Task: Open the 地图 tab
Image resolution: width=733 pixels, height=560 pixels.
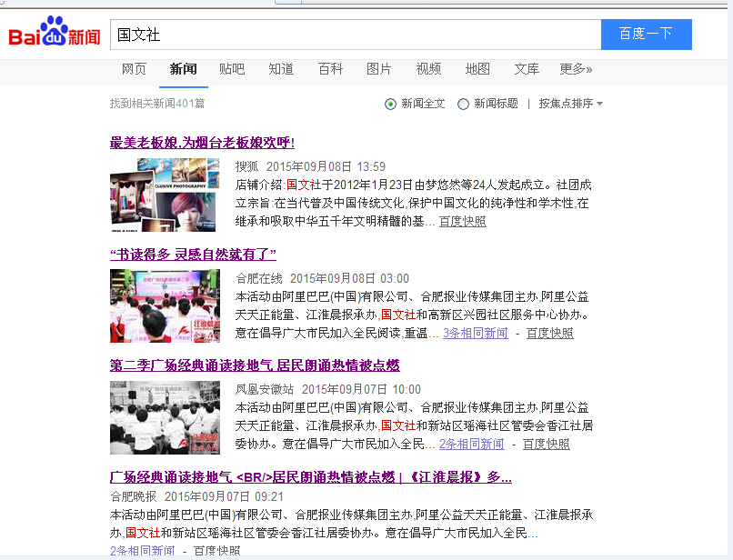Action: tap(477, 69)
